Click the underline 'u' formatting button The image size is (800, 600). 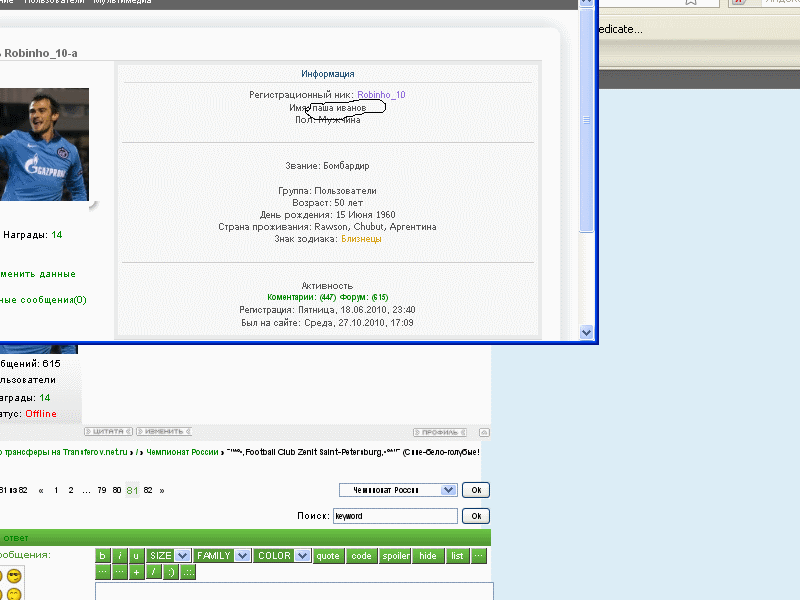tap(136, 556)
